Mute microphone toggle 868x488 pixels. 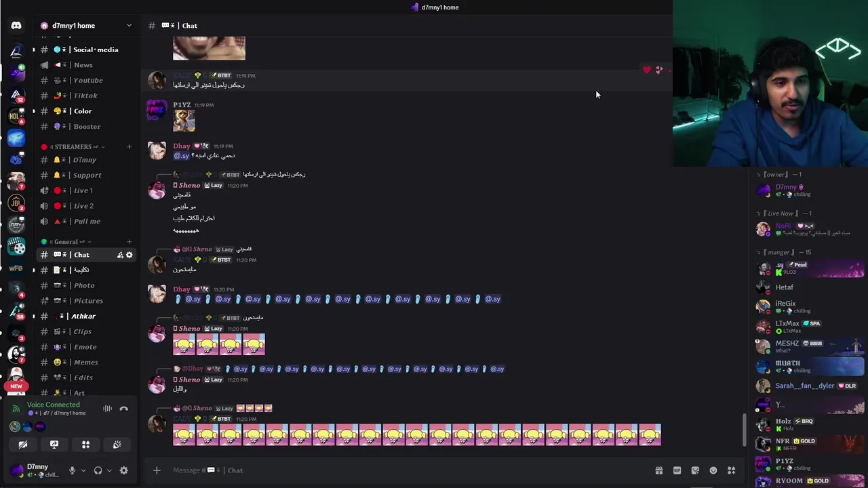click(x=72, y=470)
